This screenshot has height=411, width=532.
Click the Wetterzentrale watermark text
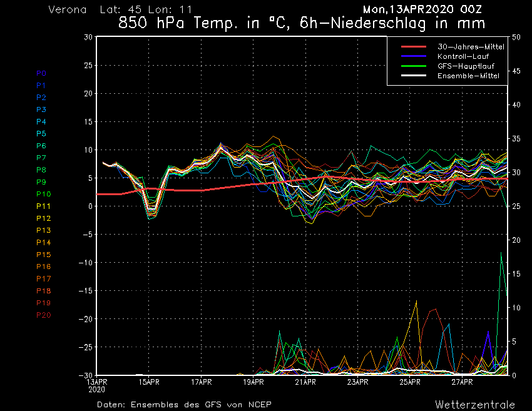(x=475, y=404)
